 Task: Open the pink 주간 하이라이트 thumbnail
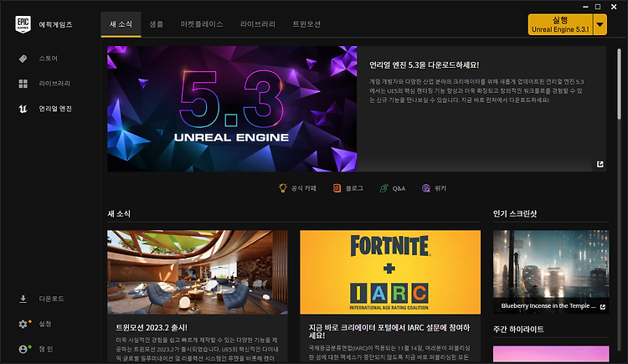point(551,354)
